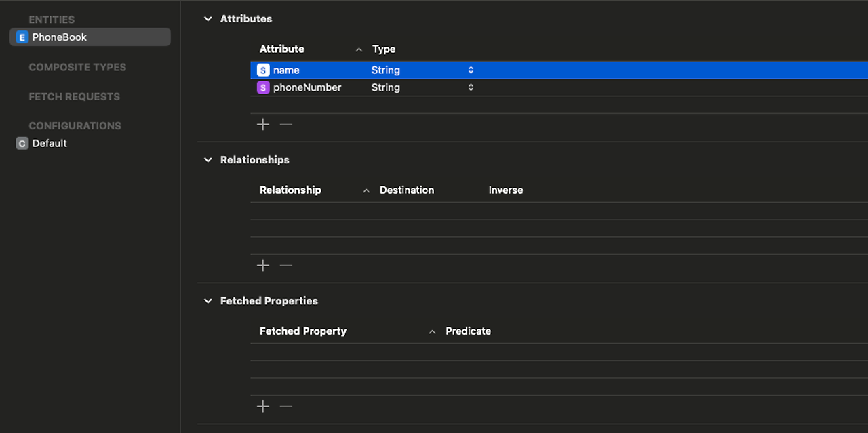
Task: Add a relationship using the plus icon
Action: pyautogui.click(x=263, y=265)
